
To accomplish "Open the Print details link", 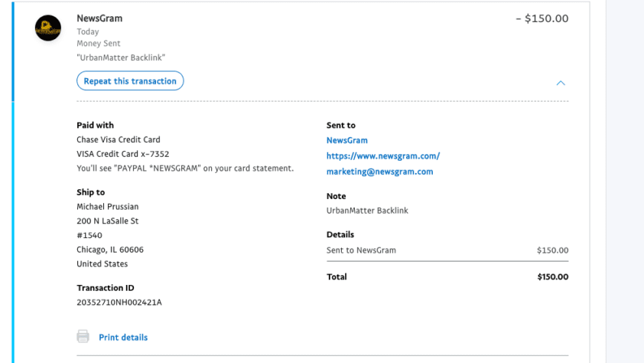I will (123, 337).
